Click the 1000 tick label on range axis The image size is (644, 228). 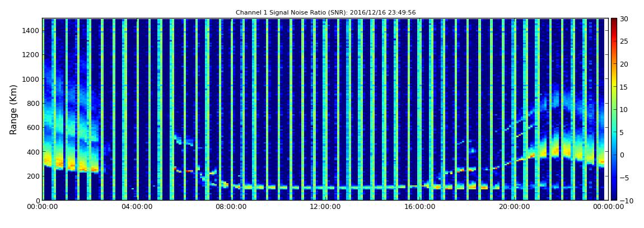point(31,80)
